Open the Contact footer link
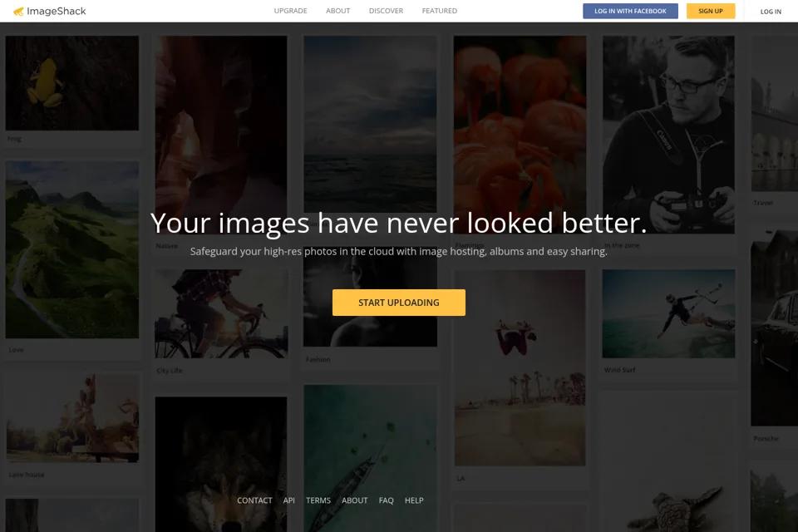Viewport: 798px width, 532px height. tap(254, 500)
